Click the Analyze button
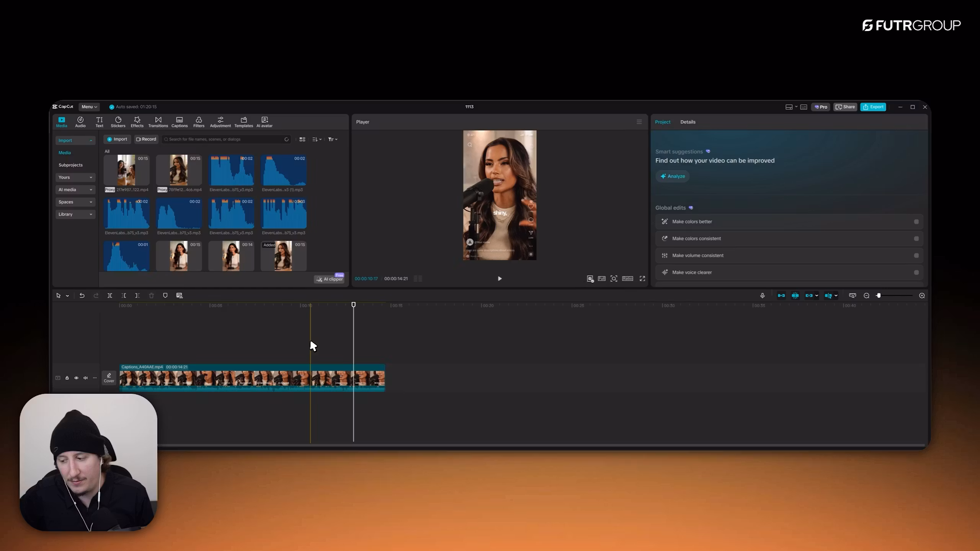This screenshot has height=551, width=980. coord(672,176)
